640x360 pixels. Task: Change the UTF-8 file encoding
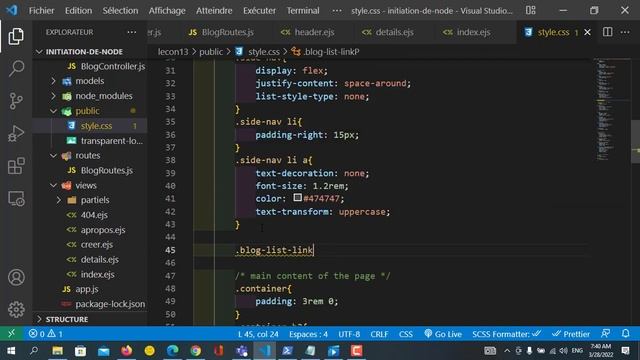pyautogui.click(x=349, y=334)
